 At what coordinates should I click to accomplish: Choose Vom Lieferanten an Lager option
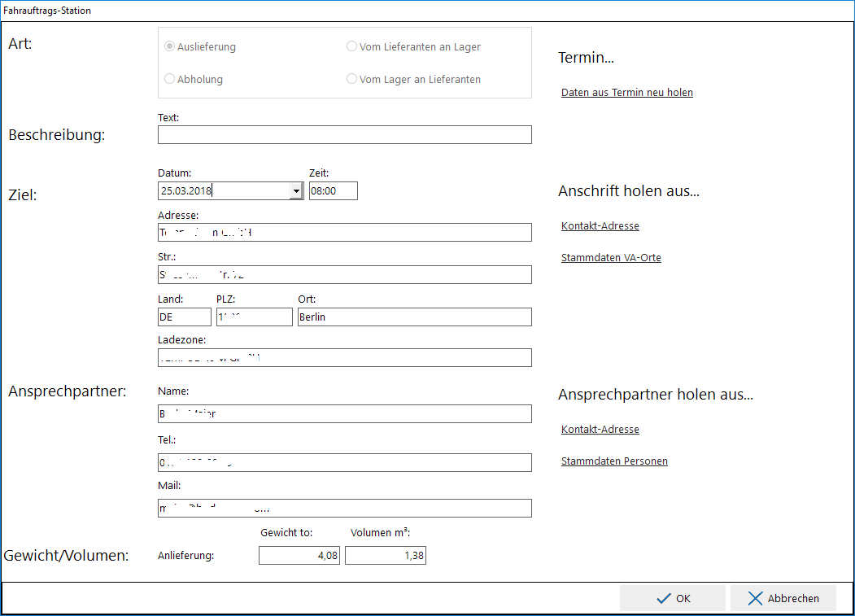point(414,47)
